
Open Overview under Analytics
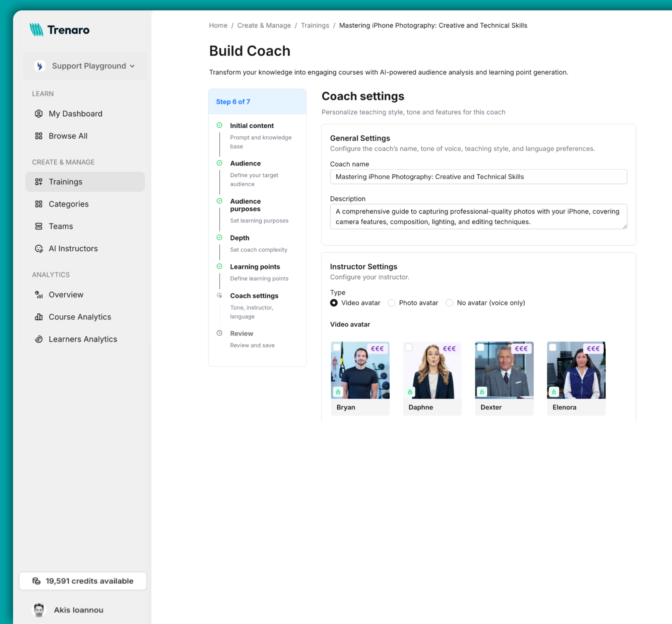66,295
